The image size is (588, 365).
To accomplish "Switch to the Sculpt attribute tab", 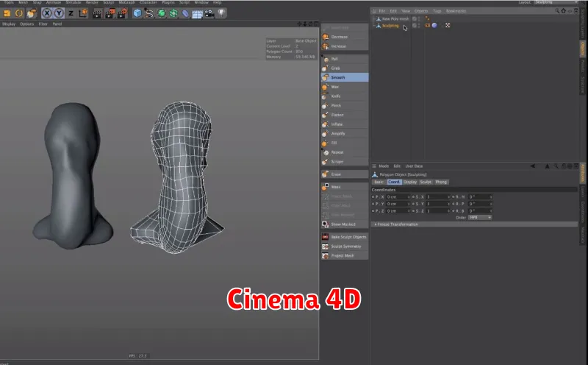I will click(x=426, y=182).
